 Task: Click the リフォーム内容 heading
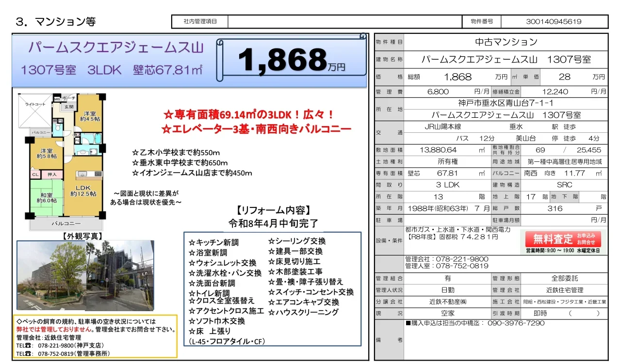click(x=274, y=211)
